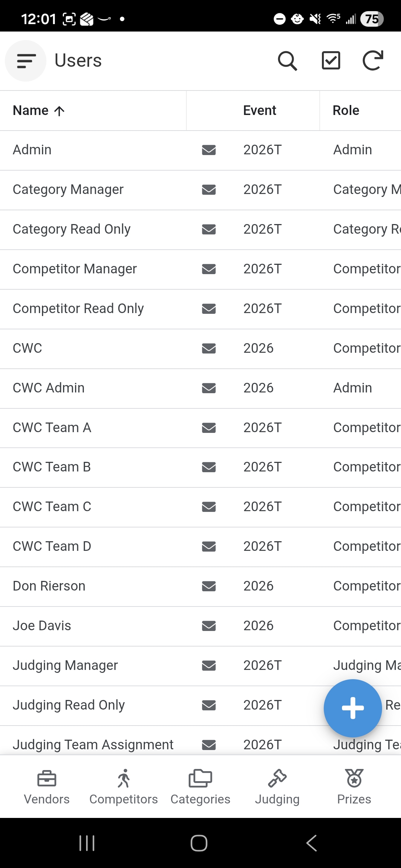Open the search magnifier icon
Screen dimensions: 401x868
coord(287,61)
